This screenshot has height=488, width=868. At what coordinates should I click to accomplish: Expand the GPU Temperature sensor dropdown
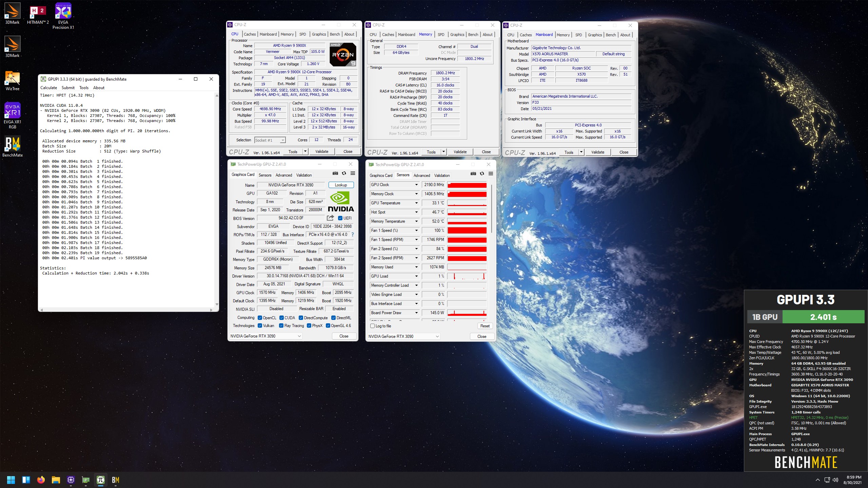416,203
